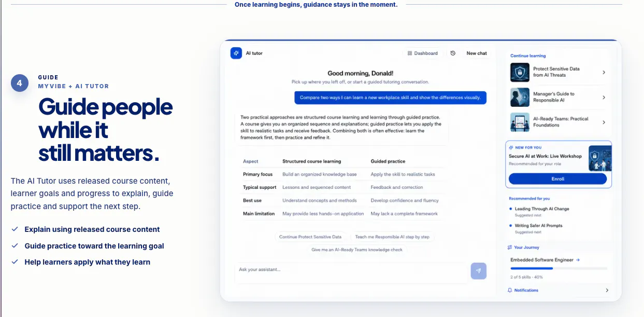Open the Manager's Guide to Responsible AI thumbnail
The width and height of the screenshot is (644, 317).
(520, 98)
